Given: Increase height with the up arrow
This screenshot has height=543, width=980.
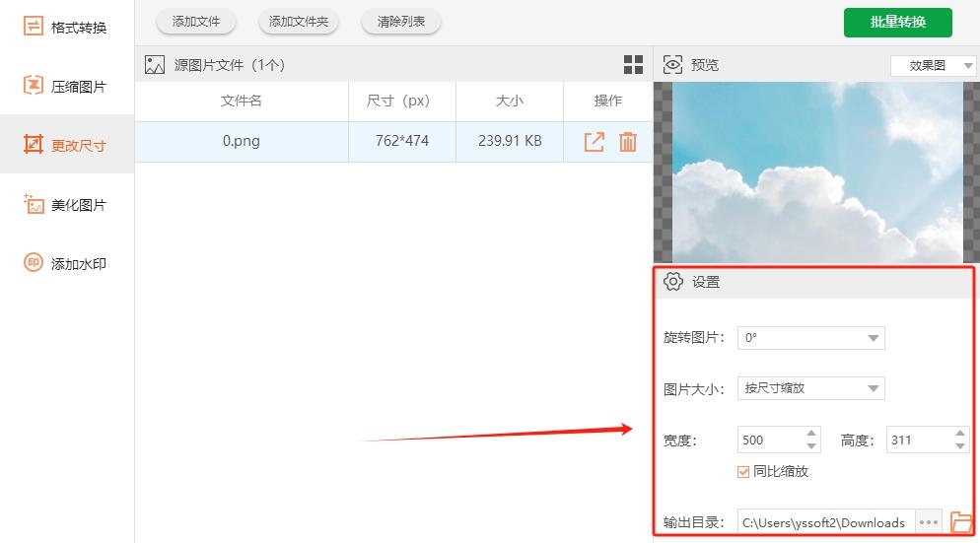Looking at the screenshot, I should 960,433.
